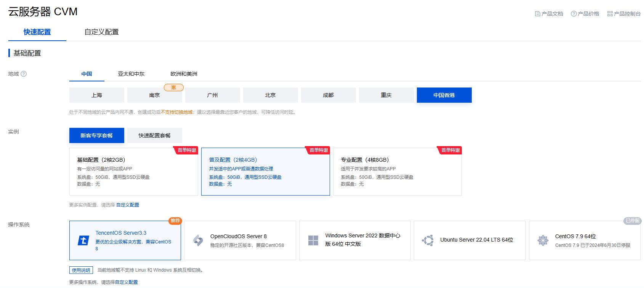Open 产品价格 pricing icon link
Image resolution: width=644 pixels, height=288 pixels.
coord(574,14)
